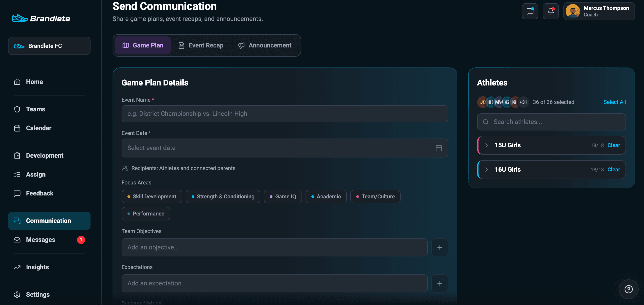Click the Add an objective input
The height and width of the screenshot is (305, 644).
[x=274, y=247]
